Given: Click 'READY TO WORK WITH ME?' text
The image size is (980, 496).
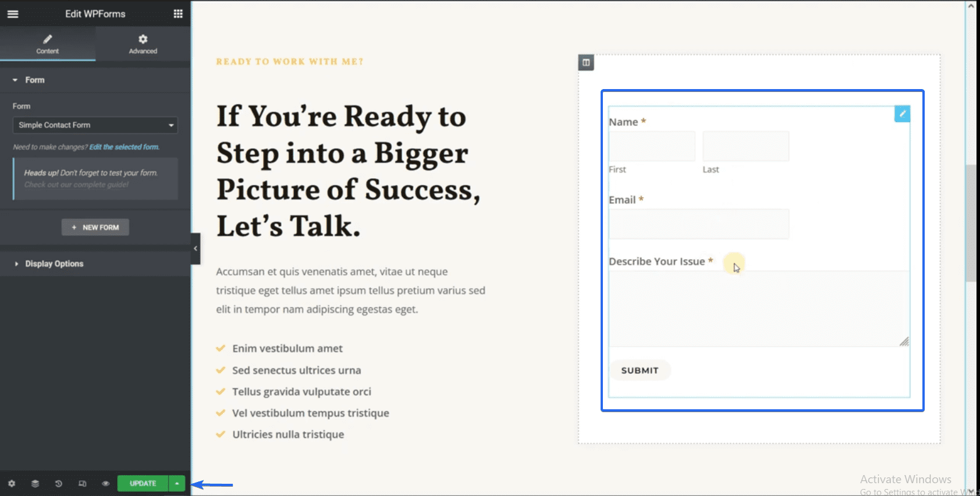Looking at the screenshot, I should (x=290, y=62).
